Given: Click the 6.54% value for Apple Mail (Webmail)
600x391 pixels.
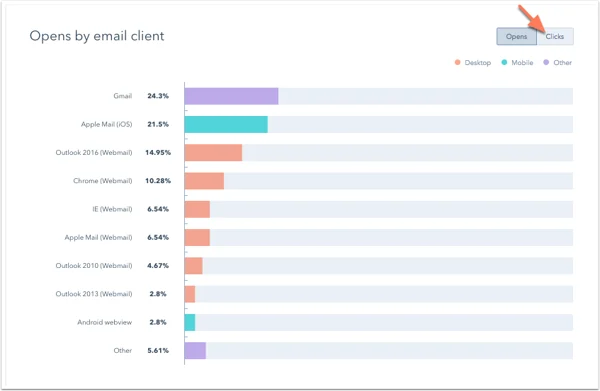Looking at the screenshot, I should 158,238.
